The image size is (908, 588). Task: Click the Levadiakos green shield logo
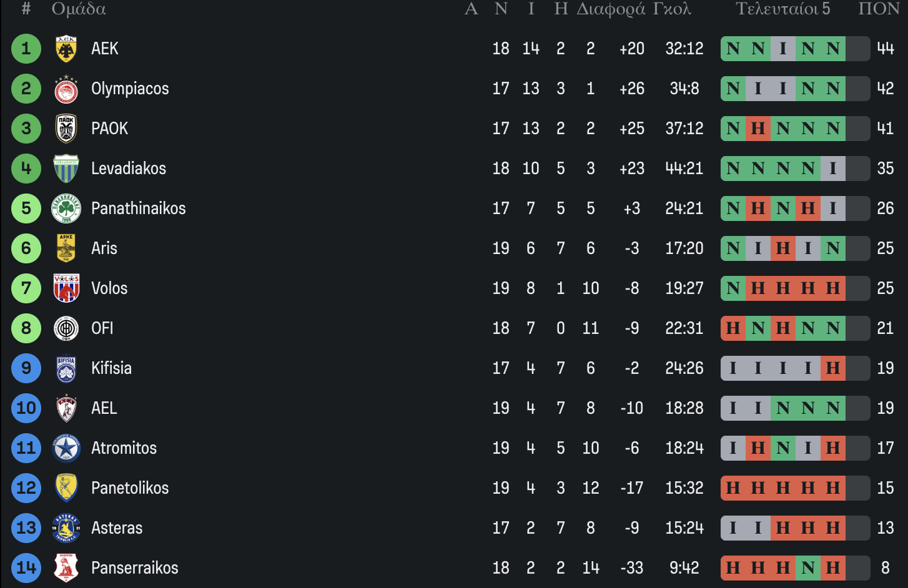pos(66,169)
